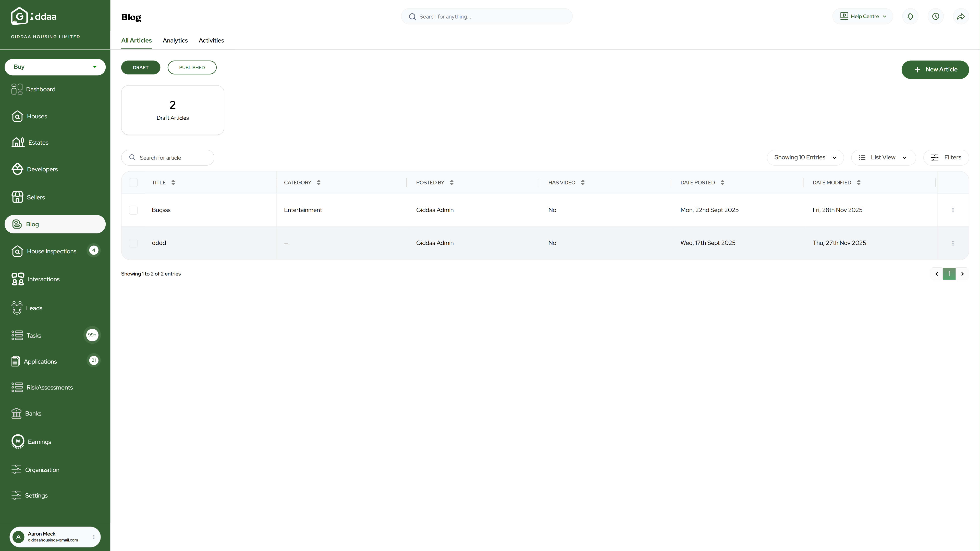Expand the Buy dropdown
The image size is (980, 551).
55,67
